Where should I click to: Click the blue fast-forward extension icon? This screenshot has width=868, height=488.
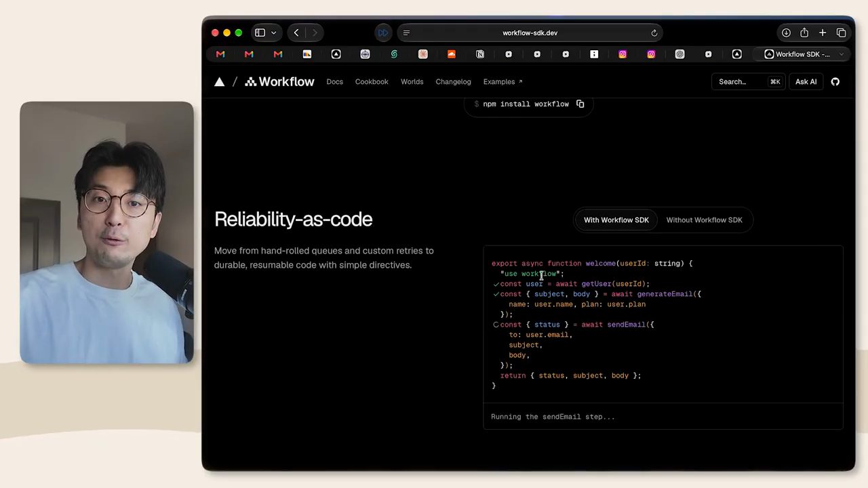pyautogui.click(x=383, y=33)
